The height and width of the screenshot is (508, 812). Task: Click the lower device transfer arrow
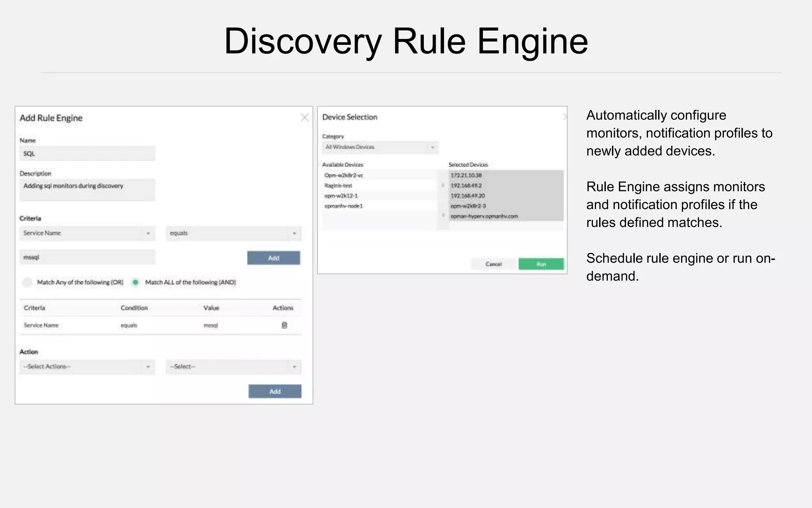pyautogui.click(x=443, y=216)
